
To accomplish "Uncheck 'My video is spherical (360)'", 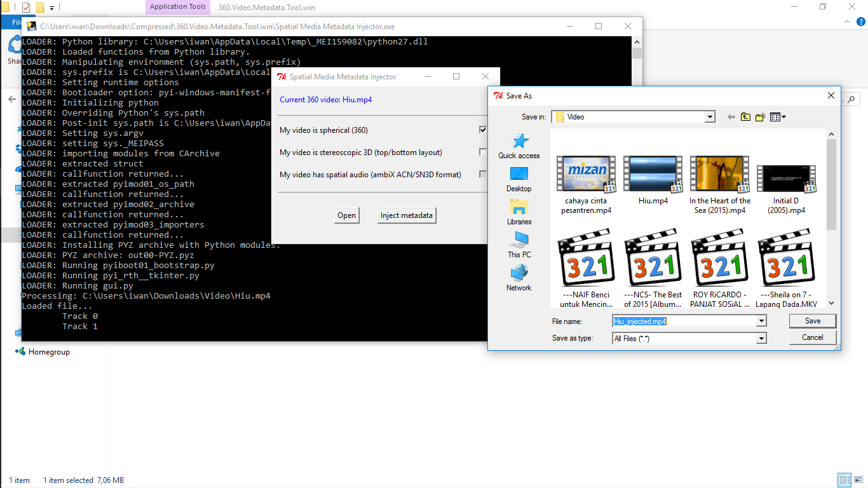I will [x=482, y=130].
